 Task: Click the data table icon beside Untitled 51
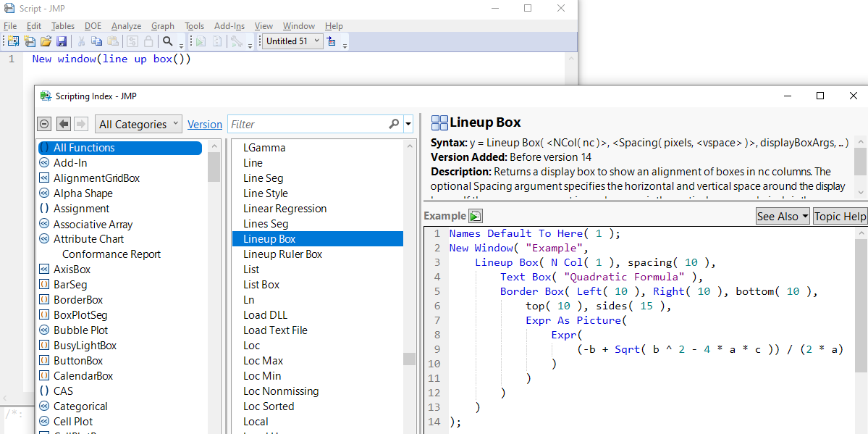click(332, 41)
